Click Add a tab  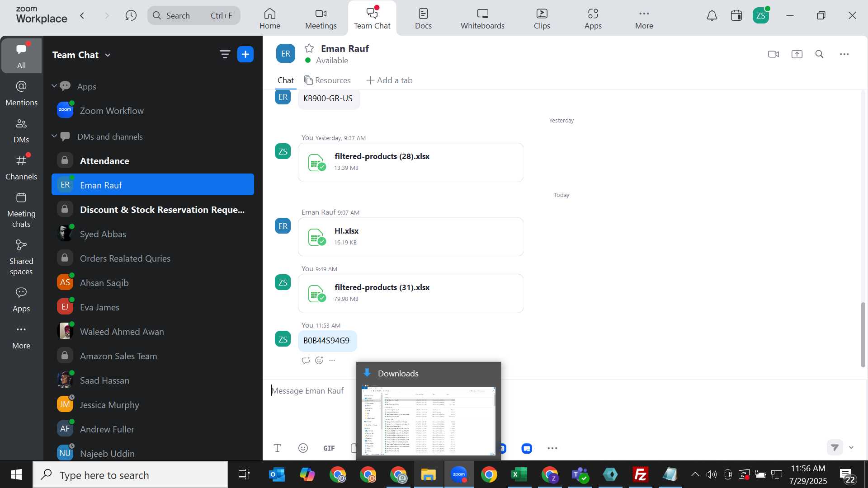tap(389, 80)
